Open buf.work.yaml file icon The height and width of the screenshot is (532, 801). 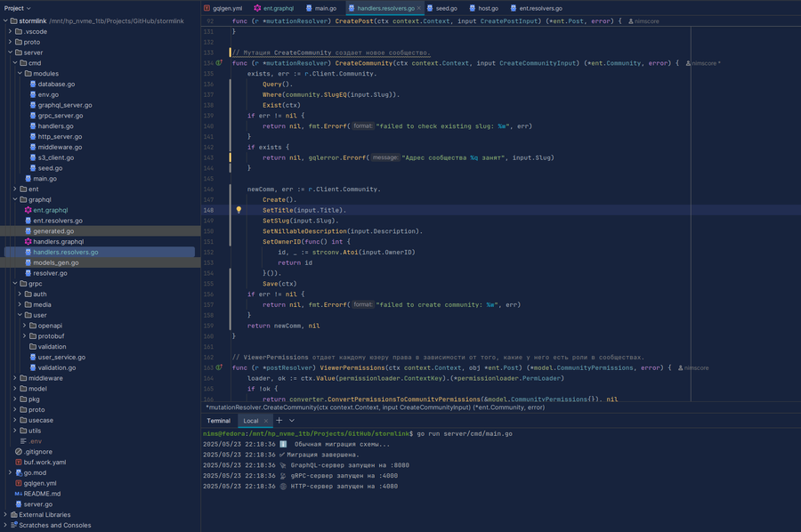(x=19, y=462)
